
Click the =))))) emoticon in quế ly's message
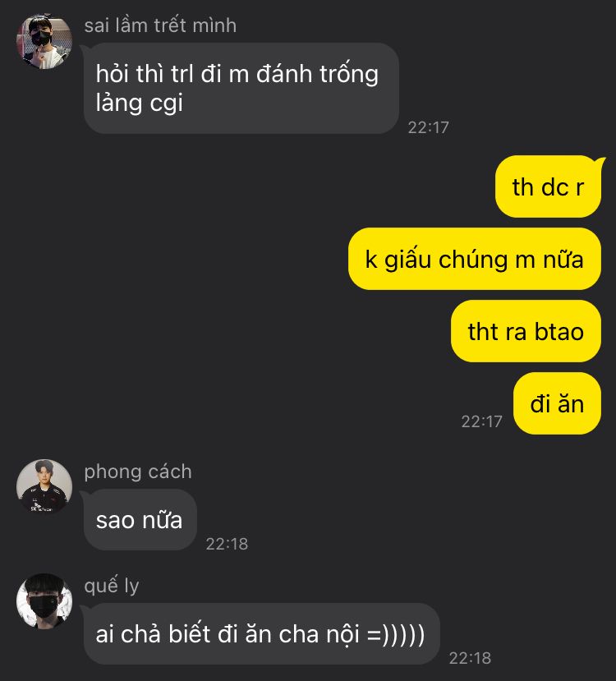click(396, 634)
